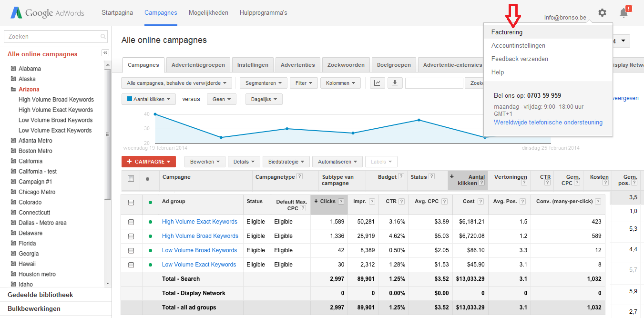Select Arizona campaign in the sidebar tree

tap(29, 89)
